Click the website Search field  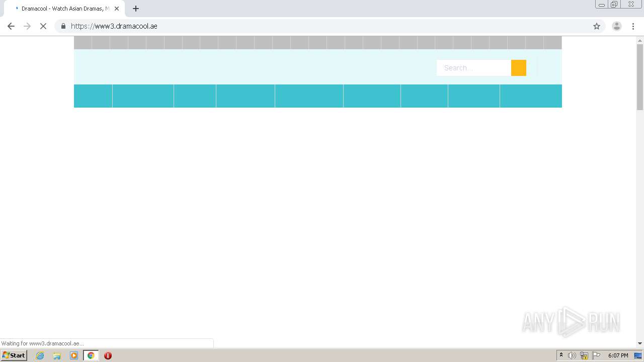click(473, 68)
